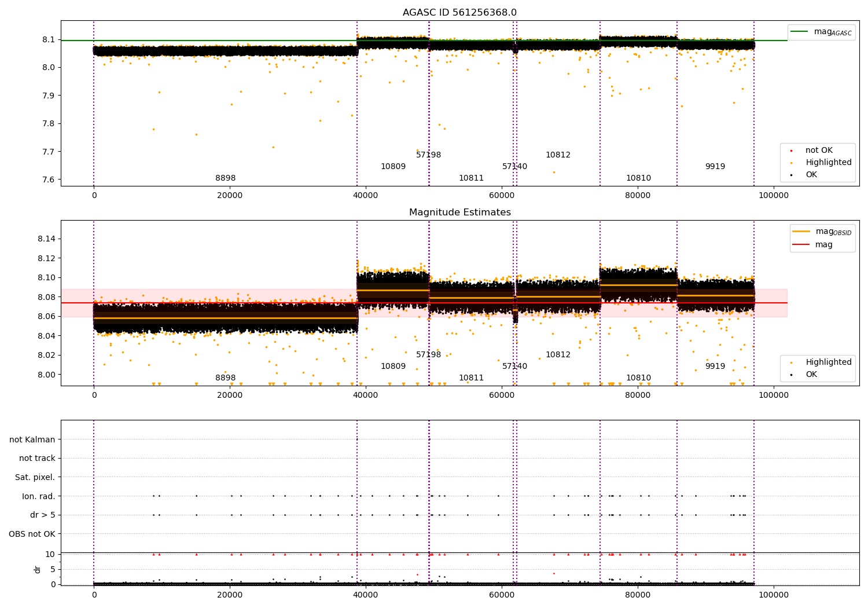Click obsid label '10810' in Magnitude Estimates plot
This screenshot has height=608, width=868.
pyautogui.click(x=639, y=378)
